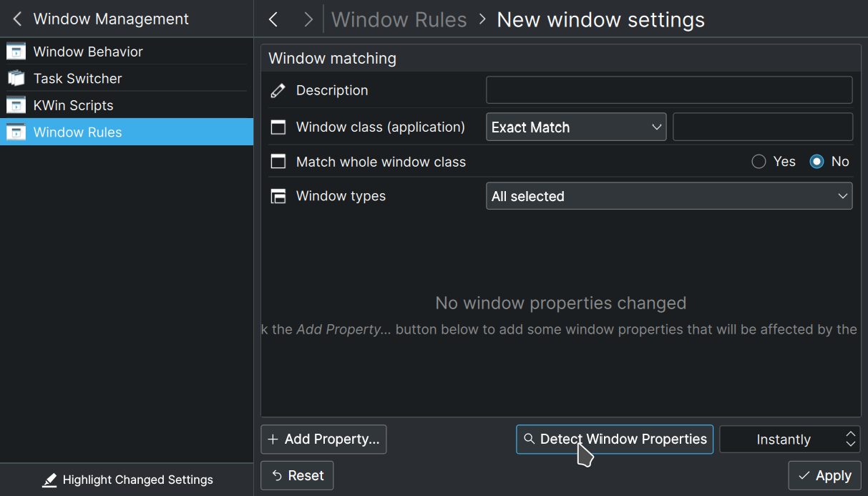The width and height of the screenshot is (868, 496).
Task: Click the KWin Scripts icon
Action: (x=16, y=105)
